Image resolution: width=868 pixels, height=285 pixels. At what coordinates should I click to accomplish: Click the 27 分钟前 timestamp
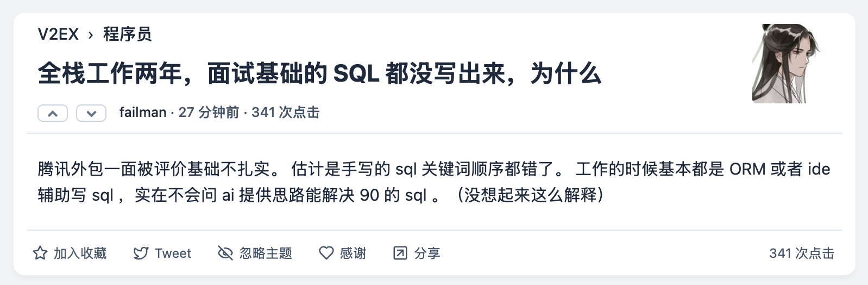[x=209, y=113]
